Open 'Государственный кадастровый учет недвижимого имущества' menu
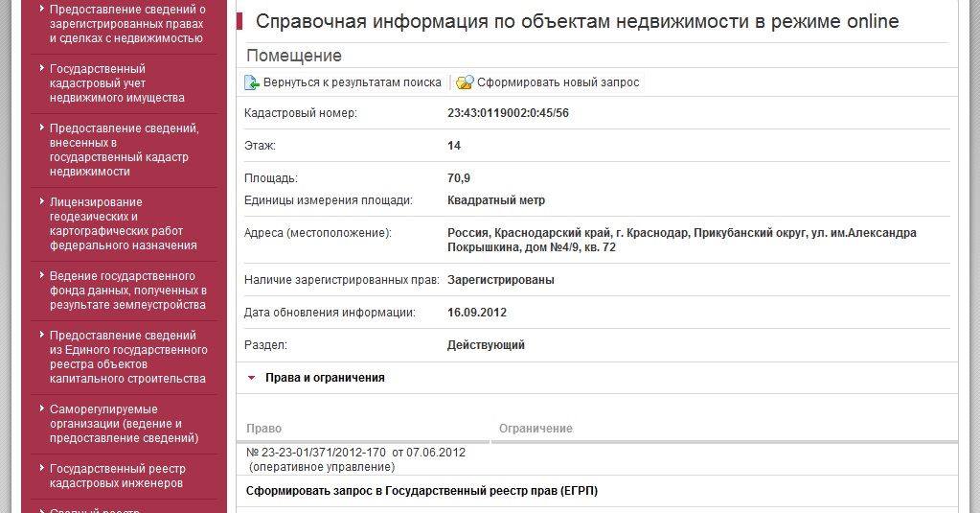This screenshot has width=980, height=513. [x=117, y=83]
